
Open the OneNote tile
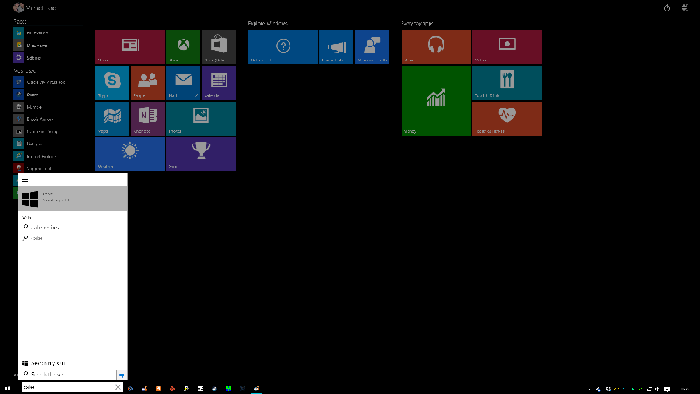pyautogui.click(x=148, y=119)
